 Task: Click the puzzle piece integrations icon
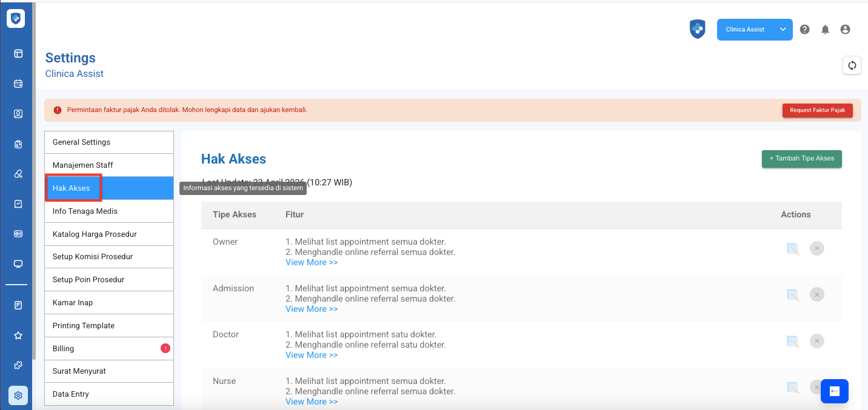click(x=18, y=365)
